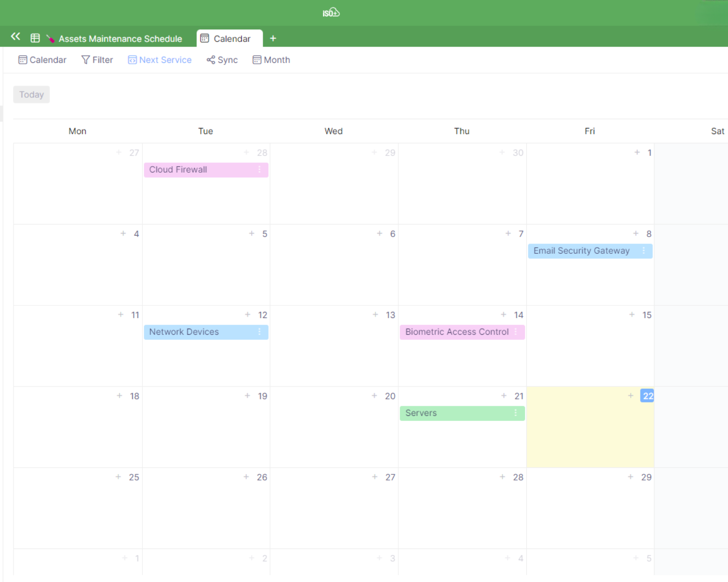Screen dimensions: 728x582
Task: Open the Calendar view options in toolbar
Action: (42, 60)
